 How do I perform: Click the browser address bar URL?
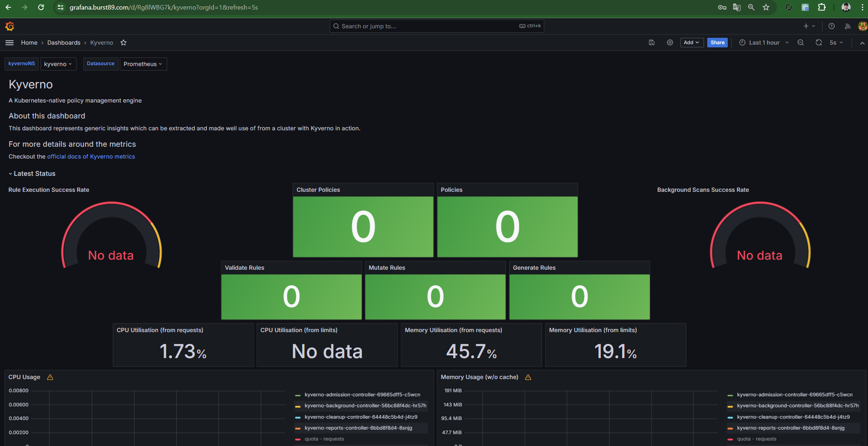(163, 7)
